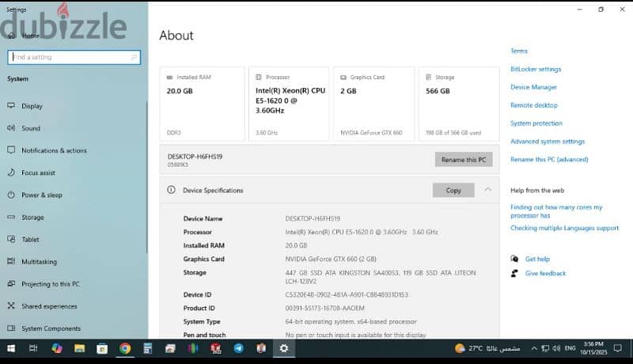
Task: Open Telegram from the taskbar
Action: (x=239, y=348)
